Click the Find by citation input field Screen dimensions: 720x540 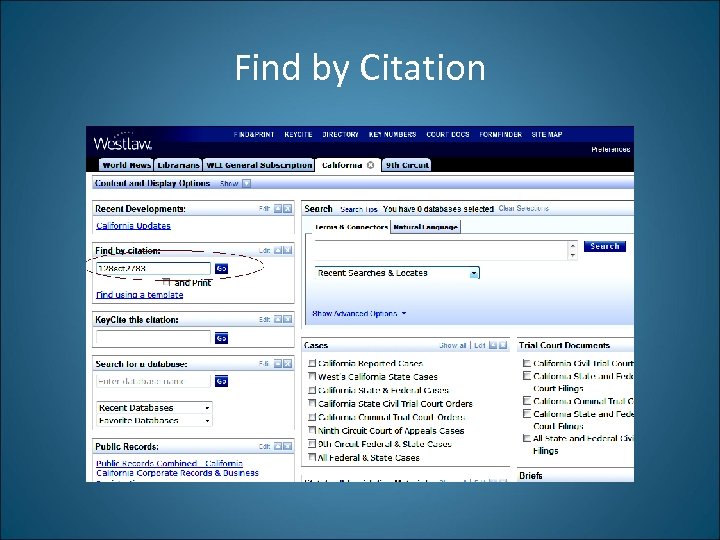pos(153,269)
